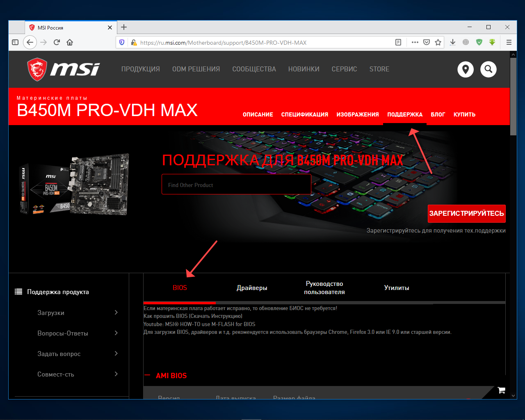
Task: Open the Youtube M-FLASH for BIOS link
Action: click(x=199, y=324)
